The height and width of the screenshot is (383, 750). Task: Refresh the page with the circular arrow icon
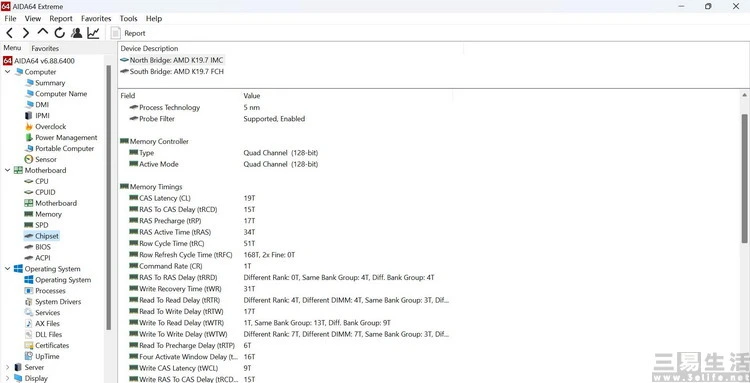(x=59, y=33)
